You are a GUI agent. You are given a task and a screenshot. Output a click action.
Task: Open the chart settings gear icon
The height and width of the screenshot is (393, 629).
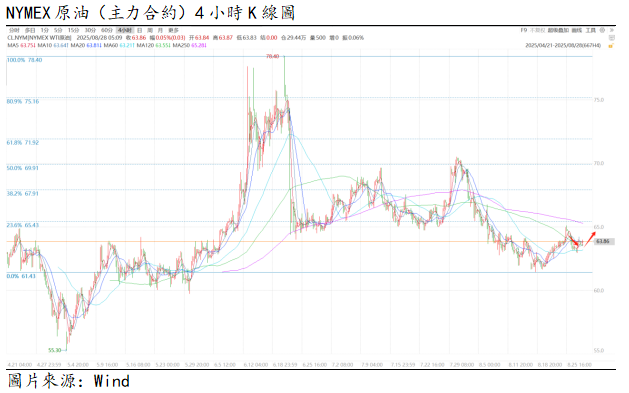602,30
